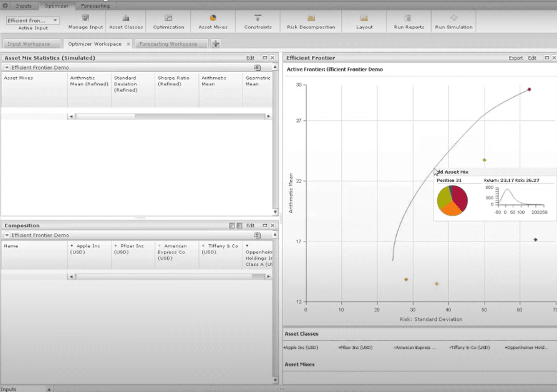
Task: Close the Asset Mix Statistics panel
Action: 273,58
